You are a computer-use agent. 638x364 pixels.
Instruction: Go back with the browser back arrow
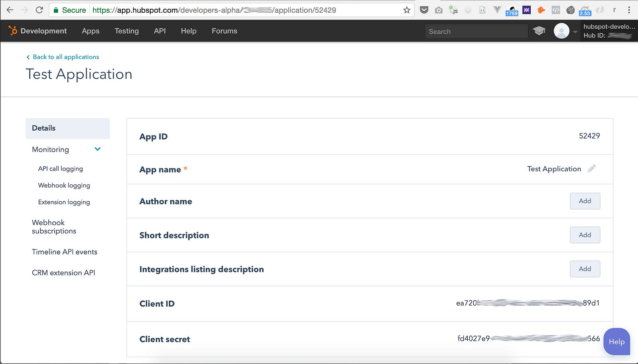click(x=10, y=10)
